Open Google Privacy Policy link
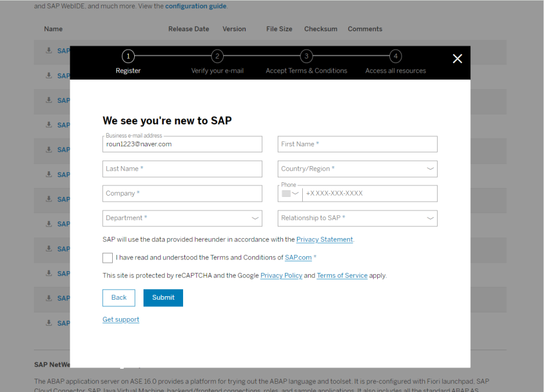This screenshot has height=392, width=544. pos(281,275)
